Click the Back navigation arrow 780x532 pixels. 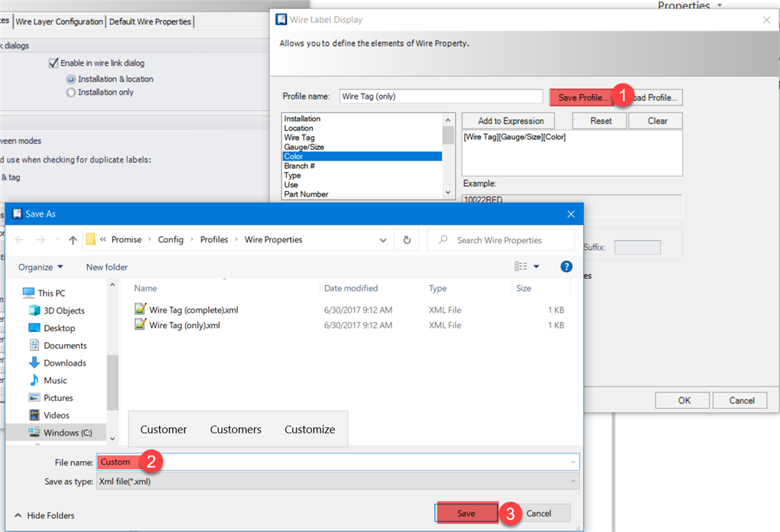tap(19, 239)
